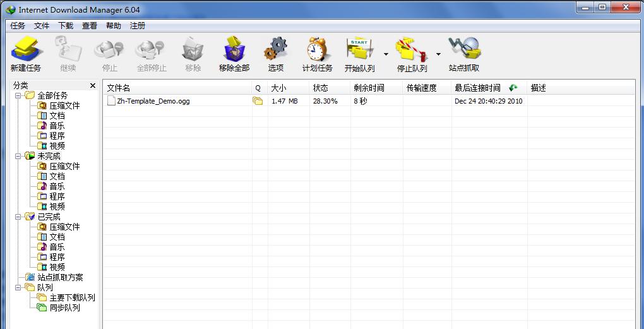Collapse the 队列 tree node
644x329 pixels.
coord(18,287)
